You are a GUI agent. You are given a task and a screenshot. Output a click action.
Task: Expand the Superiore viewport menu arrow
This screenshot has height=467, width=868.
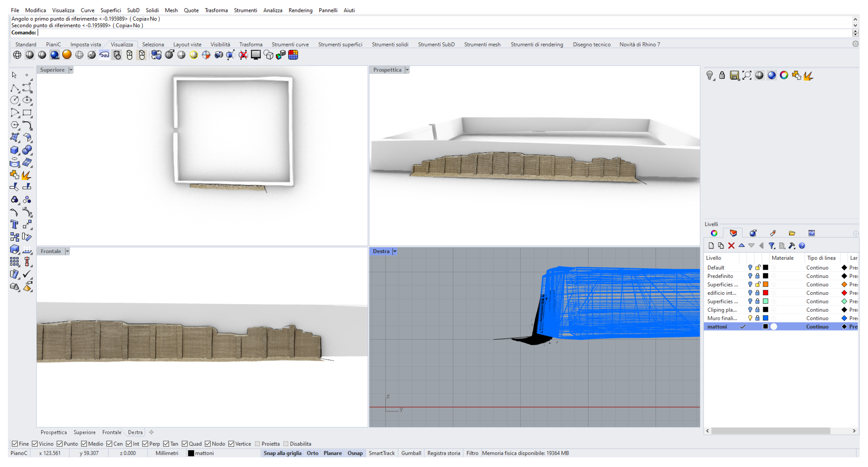(71, 70)
